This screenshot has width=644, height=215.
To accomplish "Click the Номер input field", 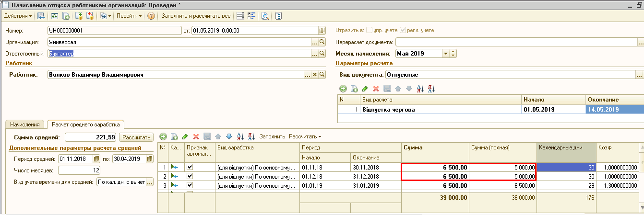I will [x=115, y=30].
